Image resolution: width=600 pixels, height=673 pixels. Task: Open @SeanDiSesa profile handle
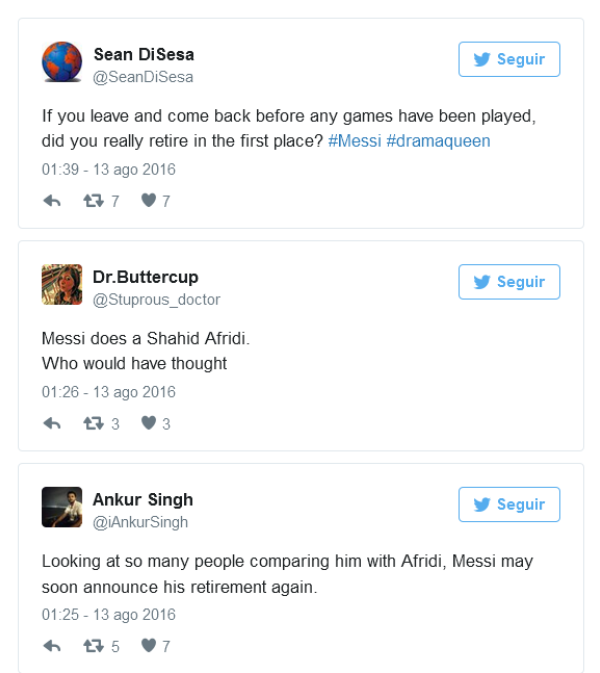143,77
